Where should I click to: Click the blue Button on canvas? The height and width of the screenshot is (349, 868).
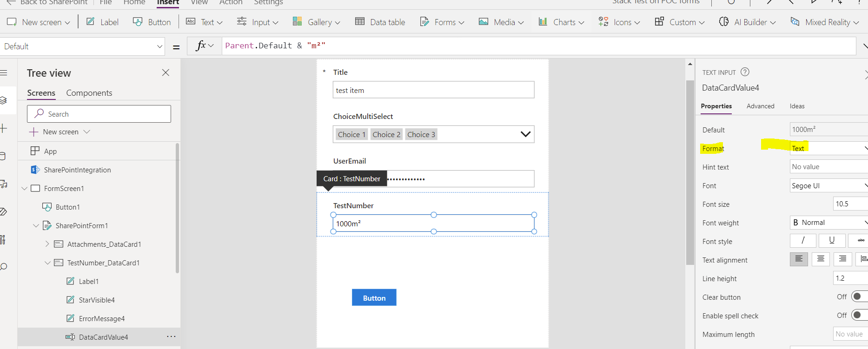pyautogui.click(x=374, y=297)
